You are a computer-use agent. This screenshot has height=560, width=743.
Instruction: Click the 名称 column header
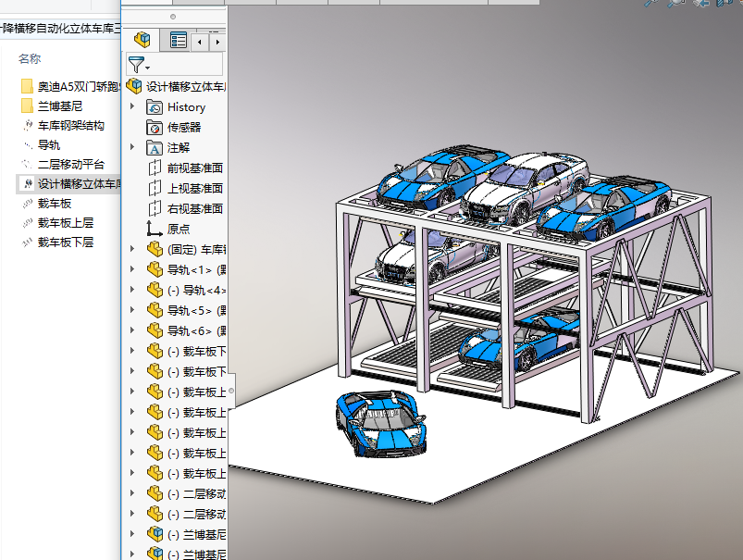tap(30, 58)
